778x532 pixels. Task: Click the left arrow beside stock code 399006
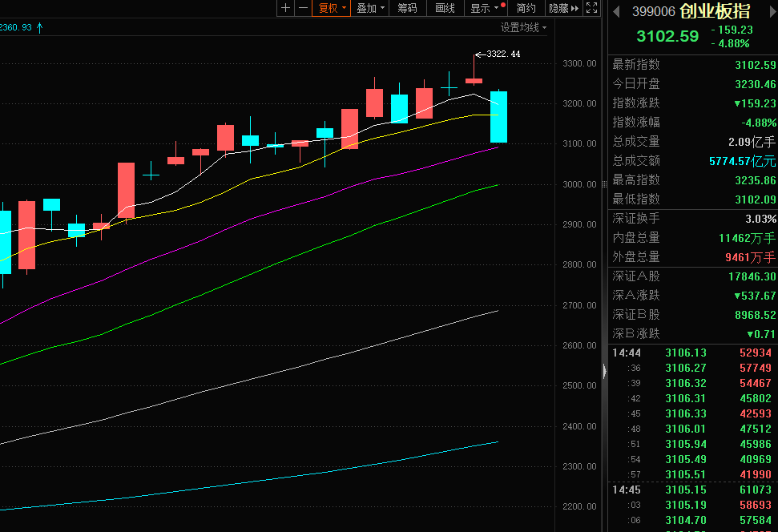(x=616, y=11)
